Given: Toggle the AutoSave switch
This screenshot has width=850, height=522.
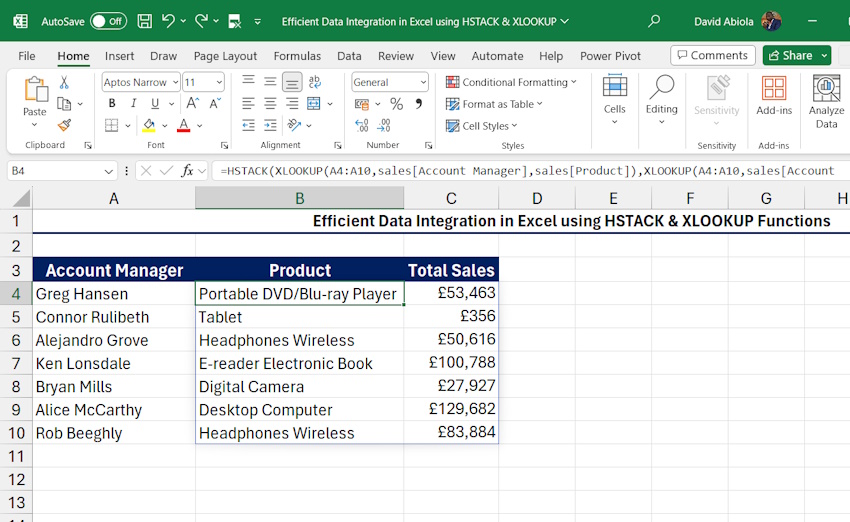Looking at the screenshot, I should click(x=108, y=21).
